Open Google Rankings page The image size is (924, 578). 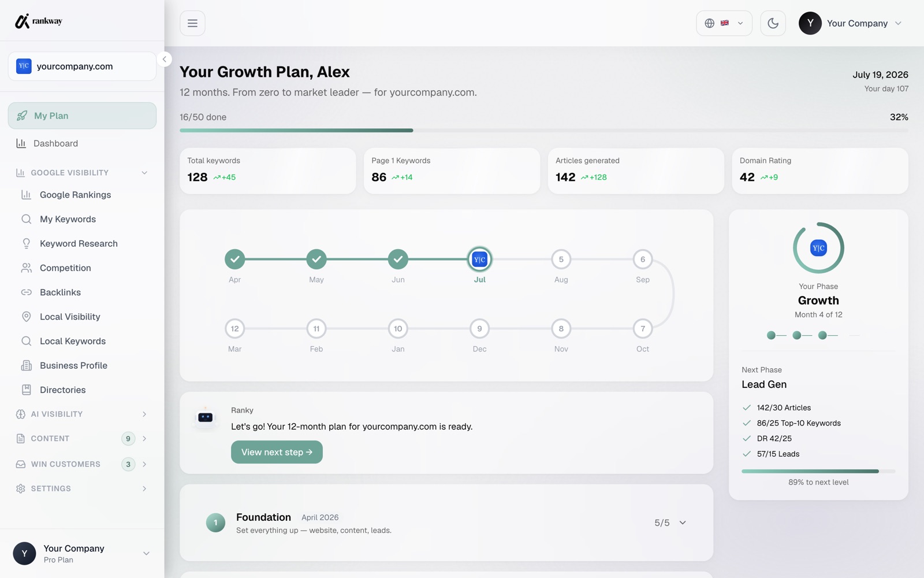(x=82, y=195)
